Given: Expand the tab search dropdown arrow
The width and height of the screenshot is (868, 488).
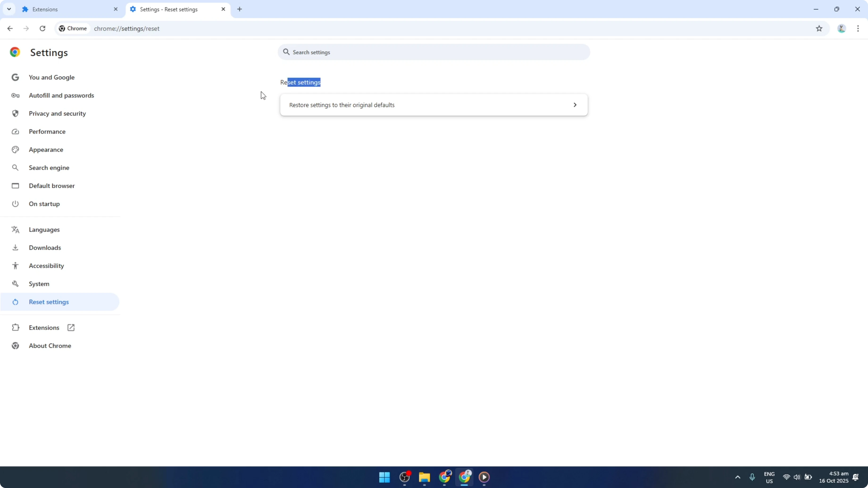Looking at the screenshot, I should coord(9,9).
